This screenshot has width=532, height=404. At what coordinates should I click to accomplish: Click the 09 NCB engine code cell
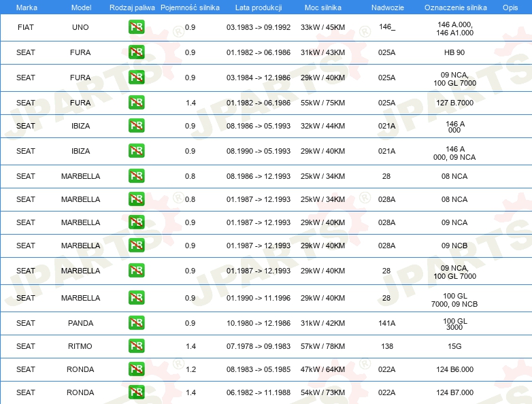pos(454,246)
